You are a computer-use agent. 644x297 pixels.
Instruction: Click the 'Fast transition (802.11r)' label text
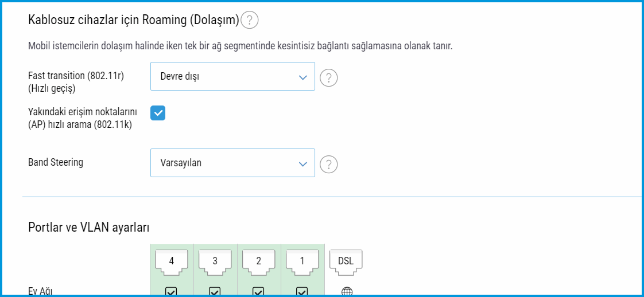(75, 75)
